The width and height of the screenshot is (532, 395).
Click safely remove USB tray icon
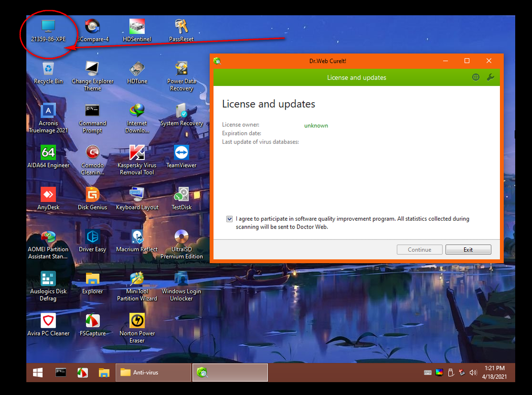[x=451, y=373]
